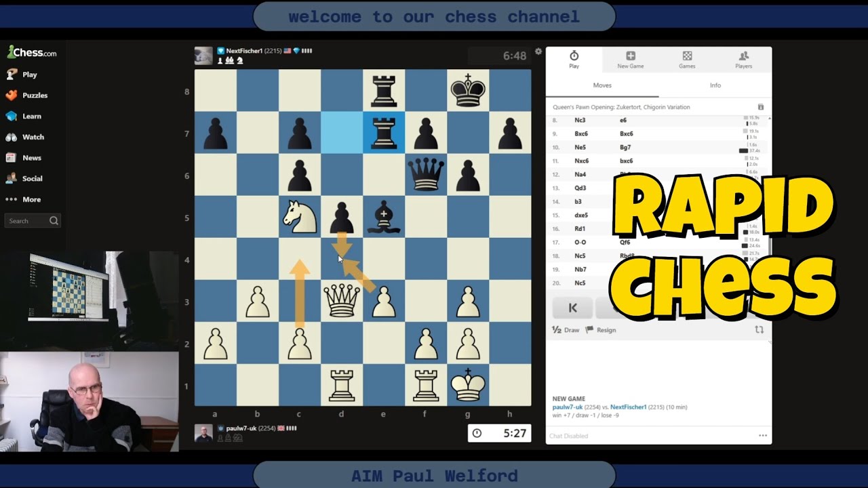Jump to first move button
868x488 pixels.
pyautogui.click(x=572, y=308)
